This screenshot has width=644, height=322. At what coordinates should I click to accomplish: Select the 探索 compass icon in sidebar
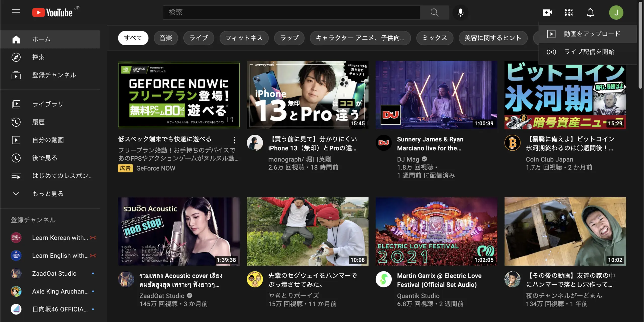16,57
